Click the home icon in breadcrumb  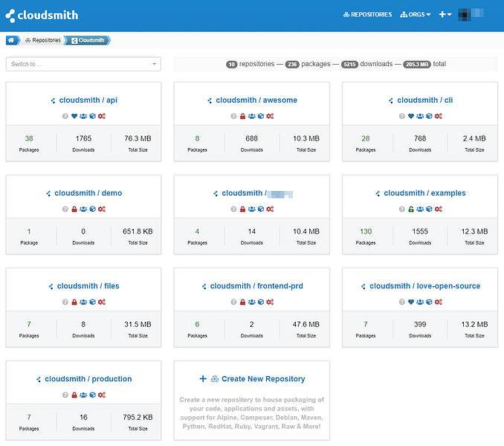(x=11, y=40)
